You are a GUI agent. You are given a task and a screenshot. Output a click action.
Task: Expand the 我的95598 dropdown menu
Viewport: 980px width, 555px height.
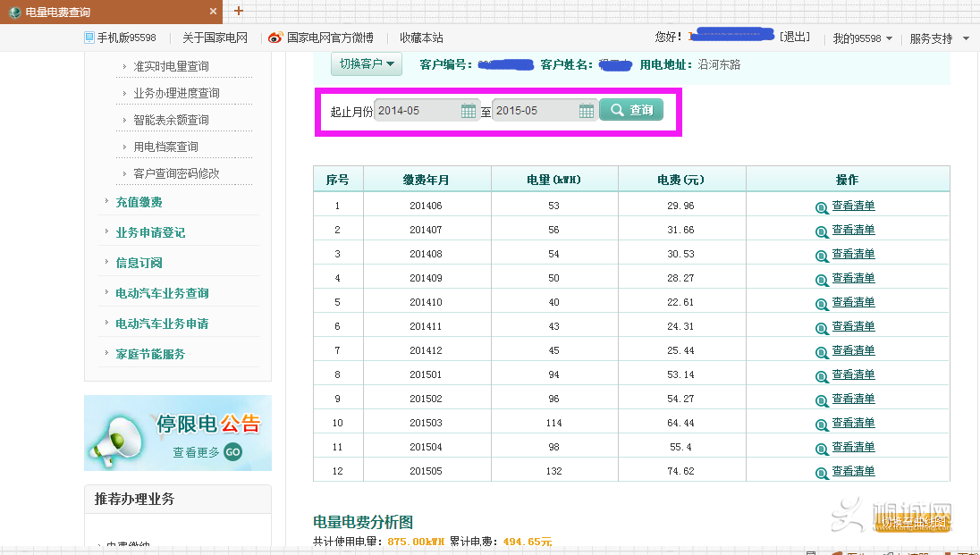point(861,38)
